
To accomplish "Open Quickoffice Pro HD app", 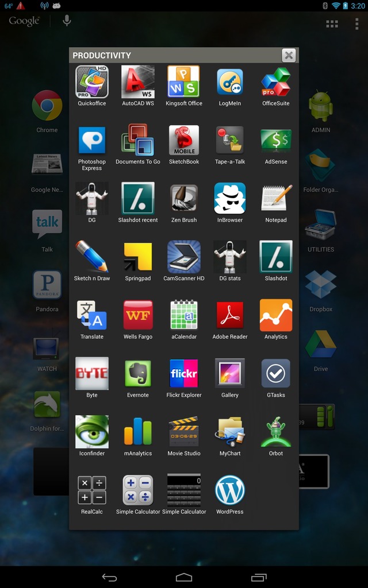I will tap(92, 82).
